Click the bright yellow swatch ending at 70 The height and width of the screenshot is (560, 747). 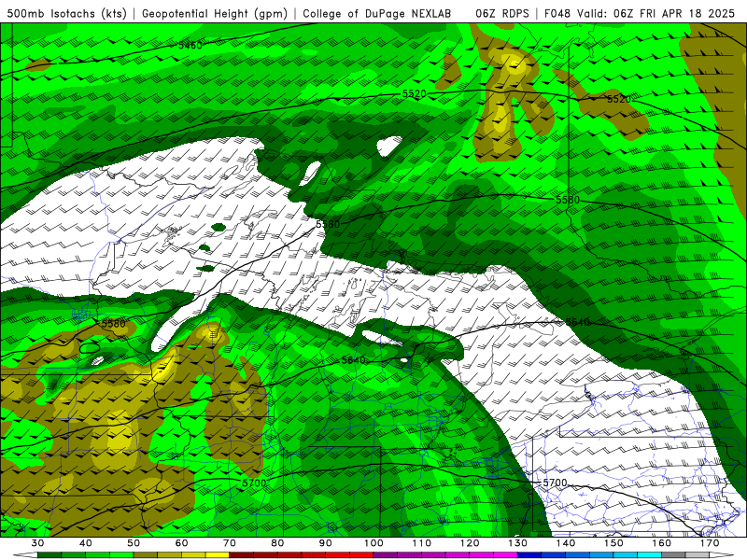pyautogui.click(x=218, y=555)
